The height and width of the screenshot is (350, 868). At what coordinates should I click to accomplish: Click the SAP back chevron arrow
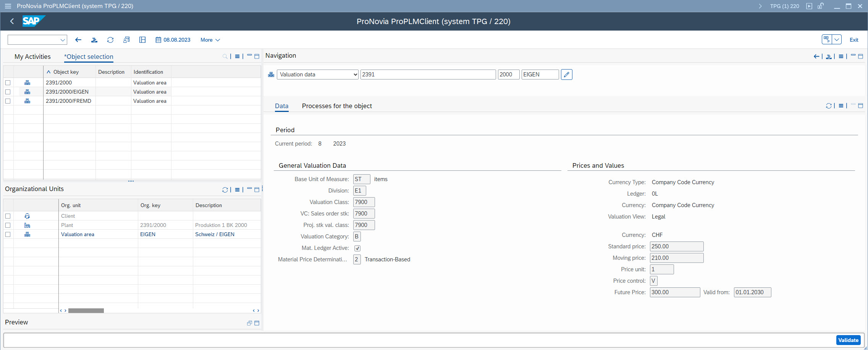pyautogui.click(x=12, y=21)
